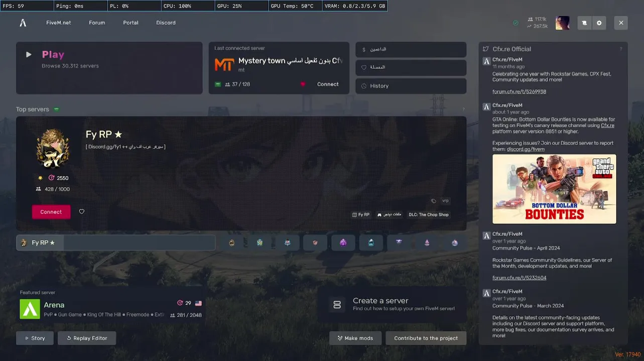This screenshot has height=361, width=644.
Task: Click the Community Pulse - April 2024 post
Action: pyautogui.click(x=526, y=248)
